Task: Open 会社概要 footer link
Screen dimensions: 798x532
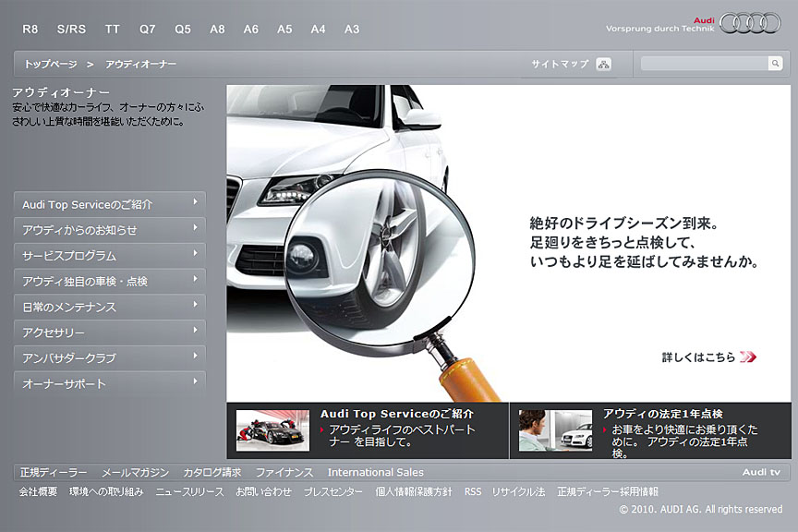Action: (38, 491)
